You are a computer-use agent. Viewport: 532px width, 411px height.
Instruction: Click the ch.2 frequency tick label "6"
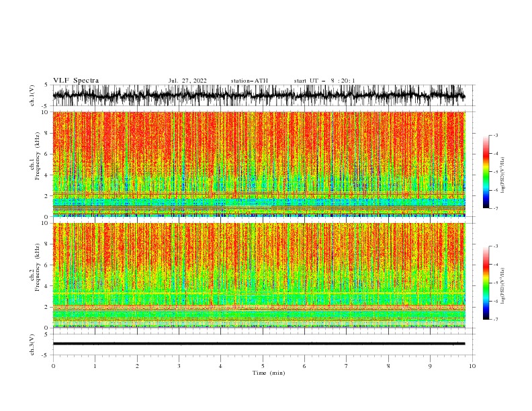click(x=48, y=265)
